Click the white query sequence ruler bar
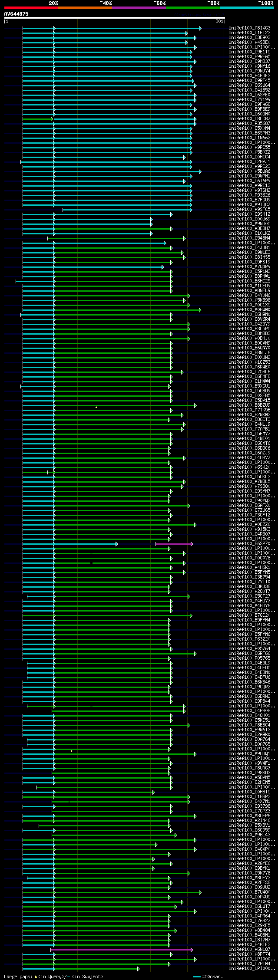Viewport: 278px width, 980px height. click(x=114, y=18)
